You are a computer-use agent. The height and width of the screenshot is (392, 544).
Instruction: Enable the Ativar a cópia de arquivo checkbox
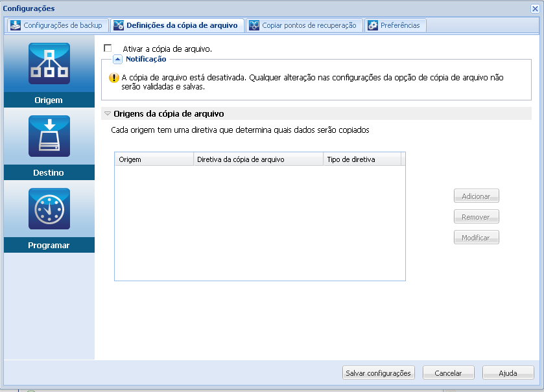(108, 48)
